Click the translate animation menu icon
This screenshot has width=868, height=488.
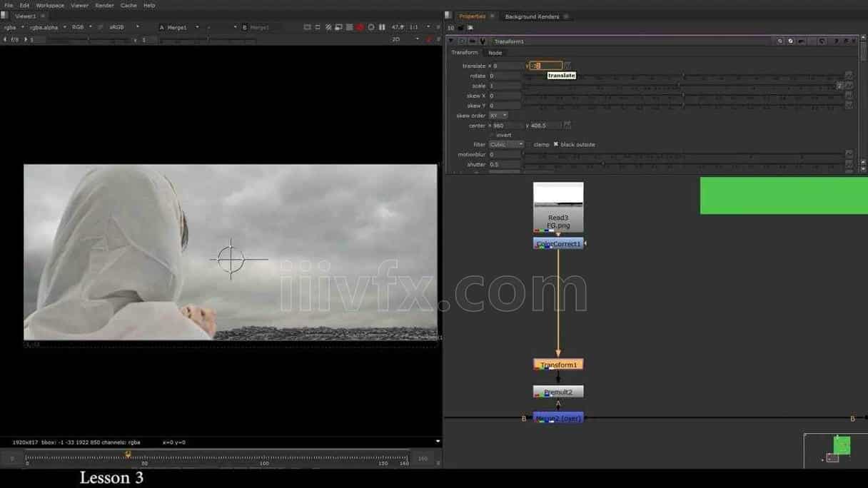click(x=567, y=66)
